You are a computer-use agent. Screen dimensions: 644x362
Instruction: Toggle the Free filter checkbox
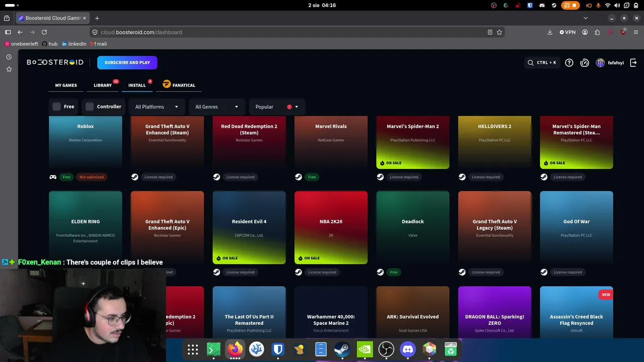(x=57, y=107)
